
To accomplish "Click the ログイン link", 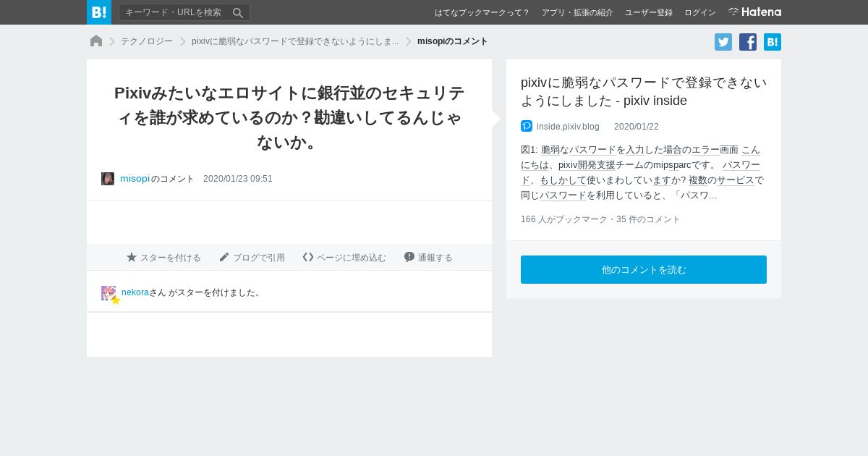I will pos(700,12).
